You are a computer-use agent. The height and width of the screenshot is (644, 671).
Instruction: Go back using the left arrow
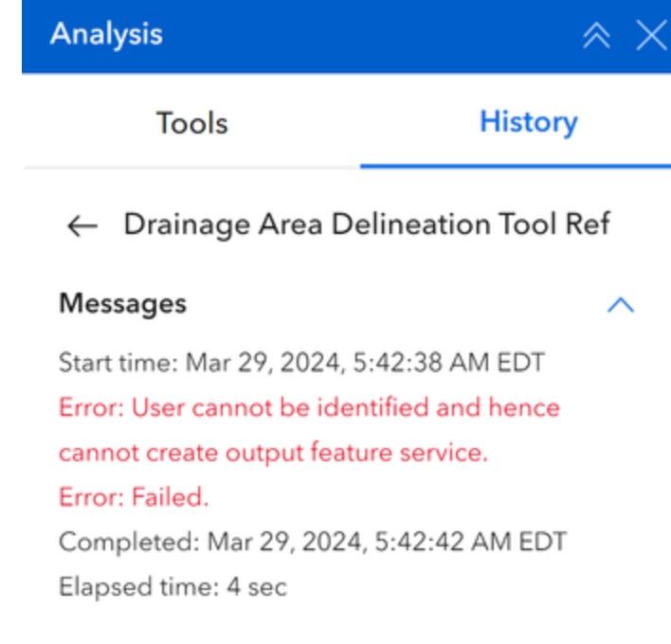[x=83, y=226]
